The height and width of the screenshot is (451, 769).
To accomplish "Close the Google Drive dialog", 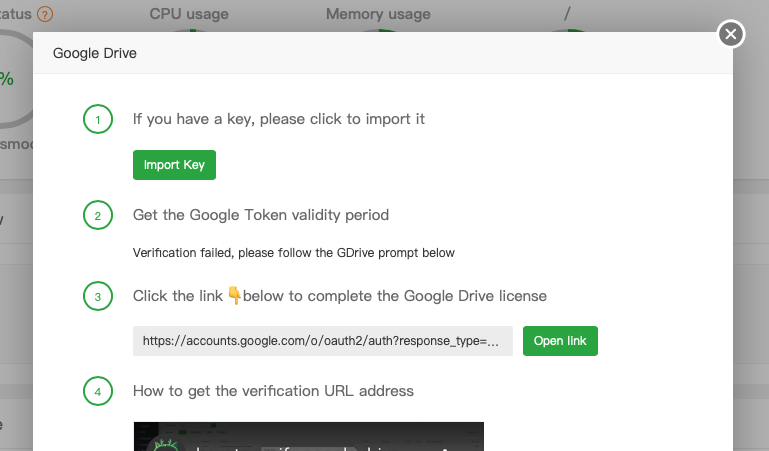I will (731, 34).
